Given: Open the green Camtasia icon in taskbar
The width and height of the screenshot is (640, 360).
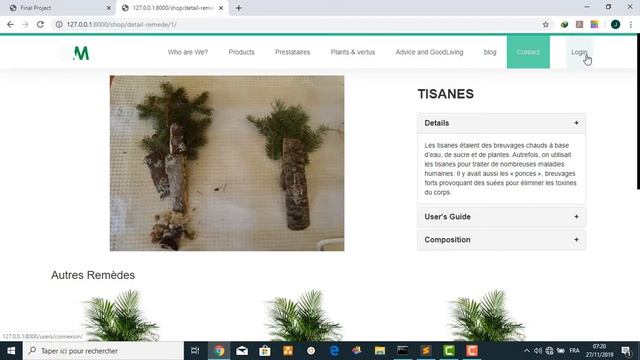Looking at the screenshot, I should point(449,351).
